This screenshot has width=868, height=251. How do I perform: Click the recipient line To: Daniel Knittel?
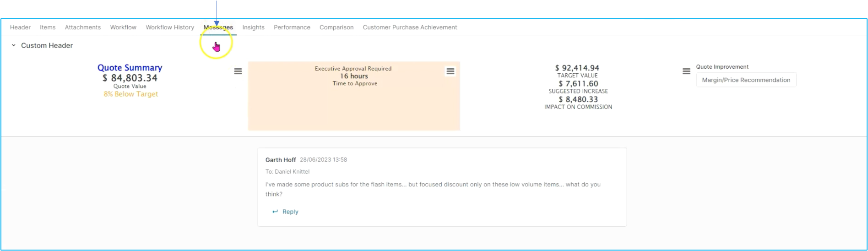click(288, 172)
